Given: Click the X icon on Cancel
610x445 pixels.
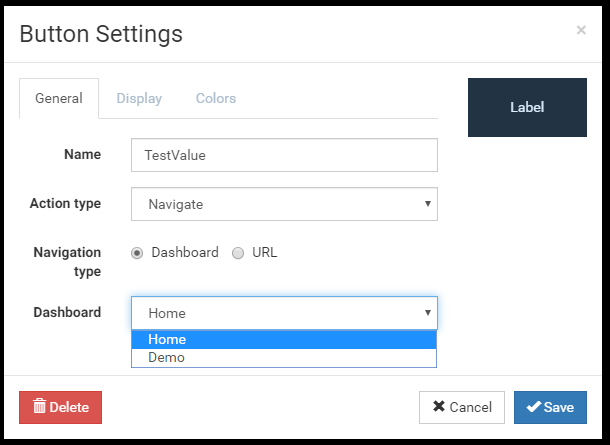Looking at the screenshot, I should (x=438, y=407).
